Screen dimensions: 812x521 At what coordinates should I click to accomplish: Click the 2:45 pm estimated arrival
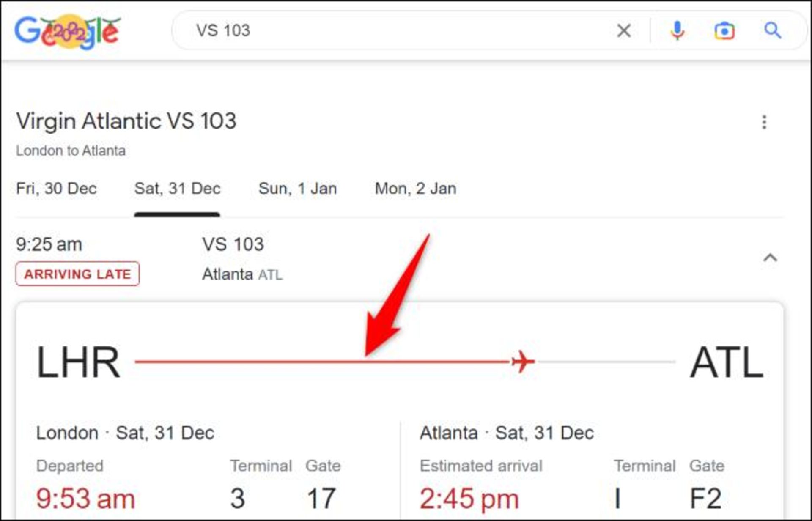click(x=469, y=499)
